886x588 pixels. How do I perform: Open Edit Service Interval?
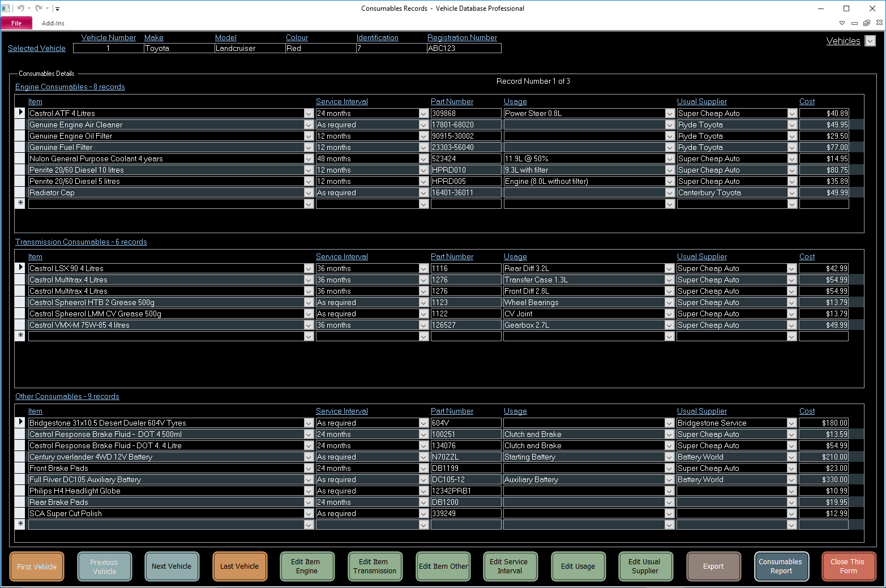point(510,566)
